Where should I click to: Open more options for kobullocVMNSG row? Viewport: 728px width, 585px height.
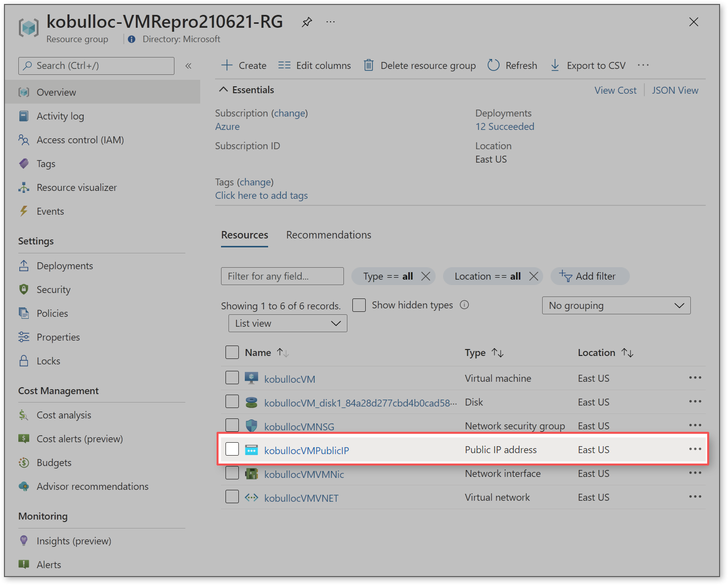point(695,425)
